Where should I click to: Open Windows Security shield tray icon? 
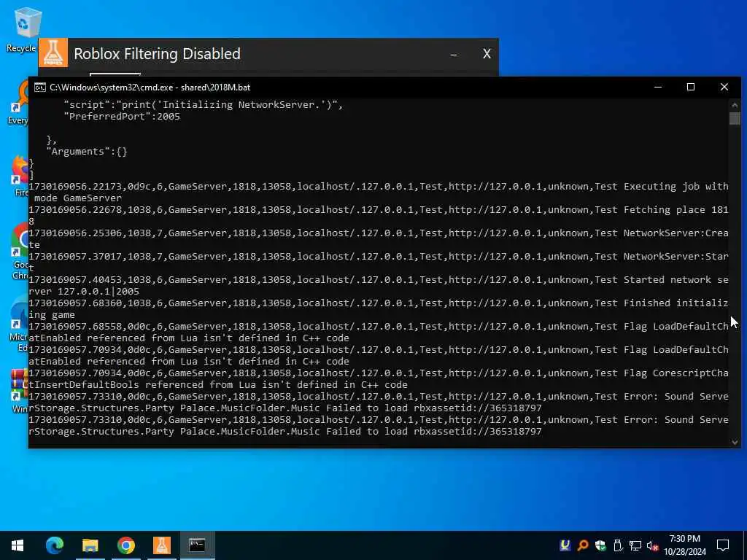[x=600, y=545]
